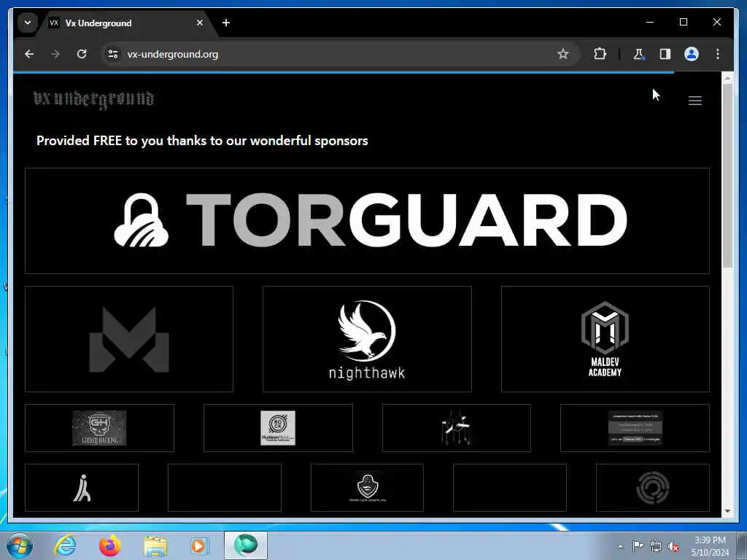Click the page vertical scrollbar thumb
747x560 pixels.
coord(727,175)
